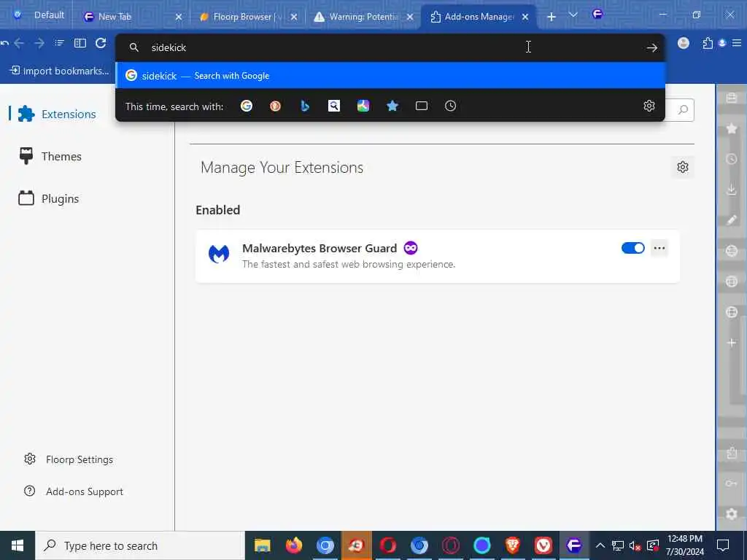Open add-ons puzzle icon in right sidebar

(732, 453)
